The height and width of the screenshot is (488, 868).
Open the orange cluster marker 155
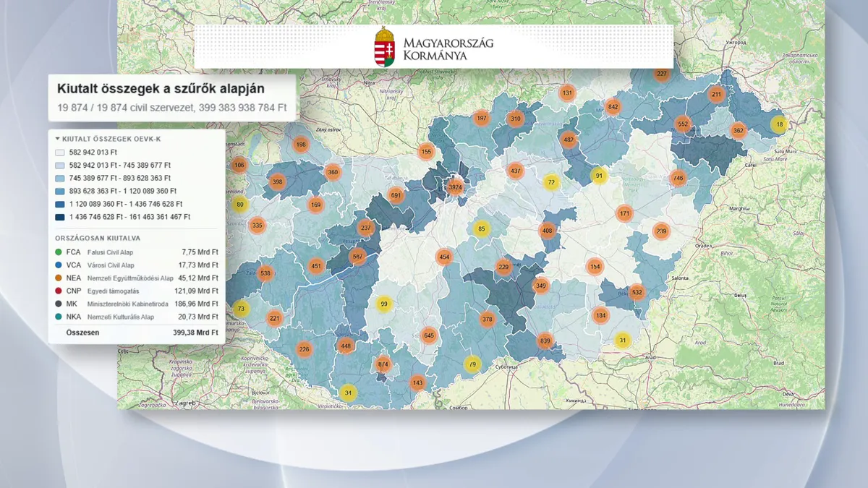pyautogui.click(x=426, y=152)
